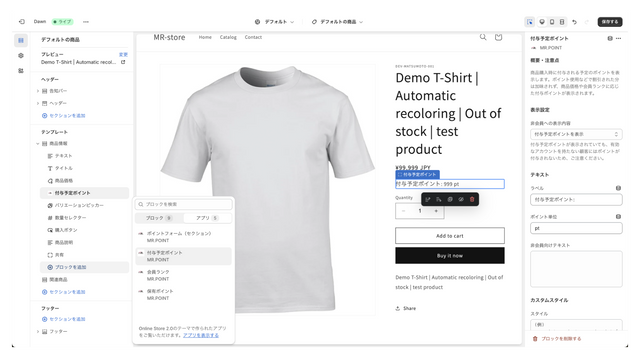640x360 pixels.
Task: Click アプリを表示する link
Action: (x=200, y=335)
